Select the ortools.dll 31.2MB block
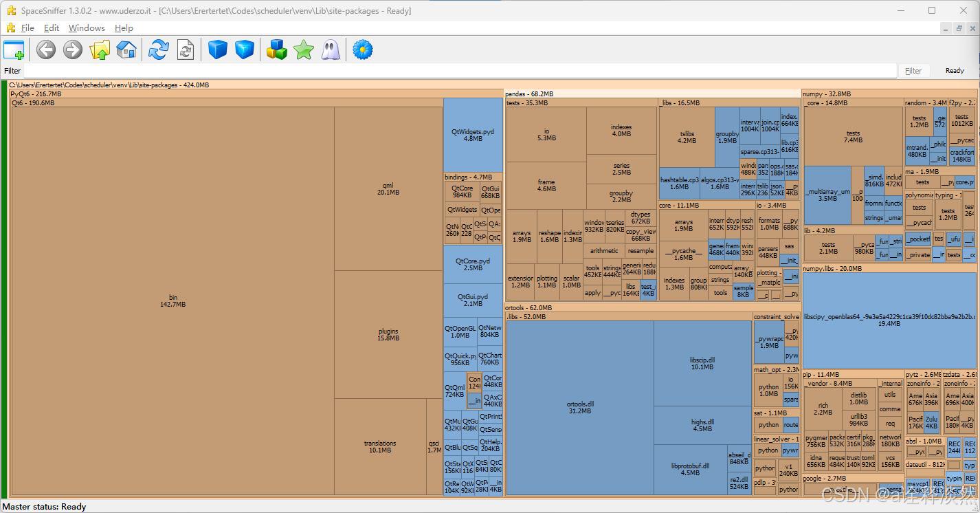This screenshot has height=513, width=980. (580, 407)
